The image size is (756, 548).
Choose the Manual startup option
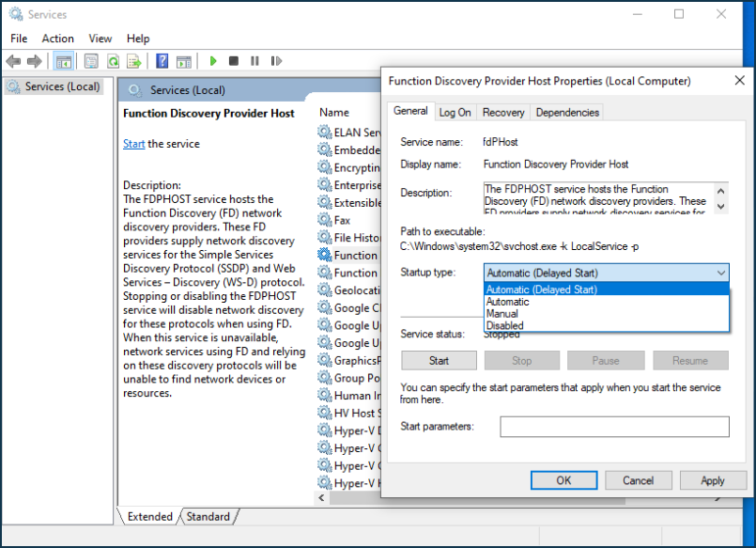click(607, 314)
